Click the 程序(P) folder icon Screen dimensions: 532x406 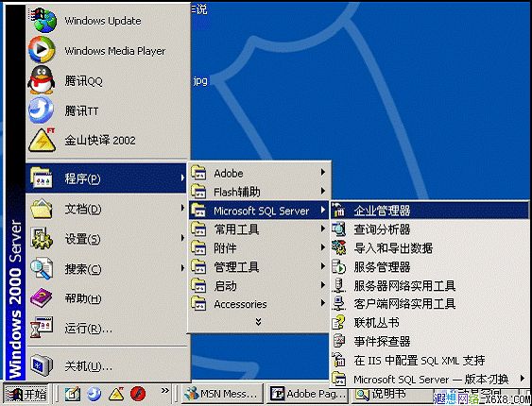(42, 178)
